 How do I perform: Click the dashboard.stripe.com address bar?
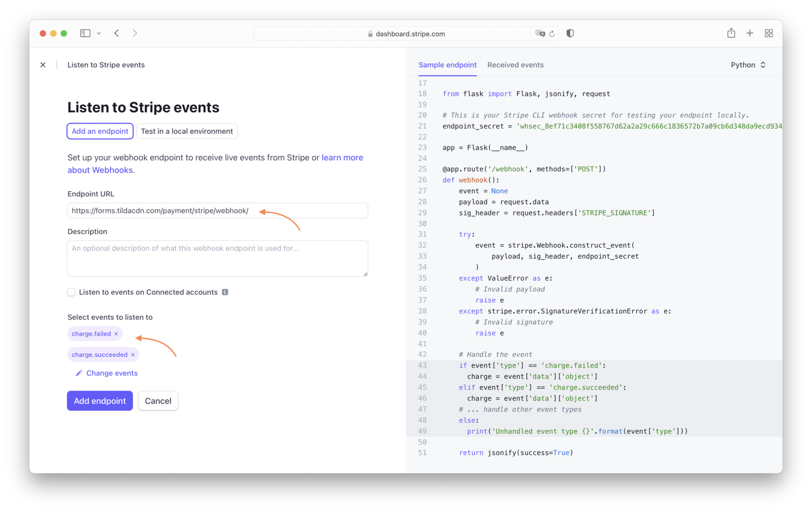406,34
